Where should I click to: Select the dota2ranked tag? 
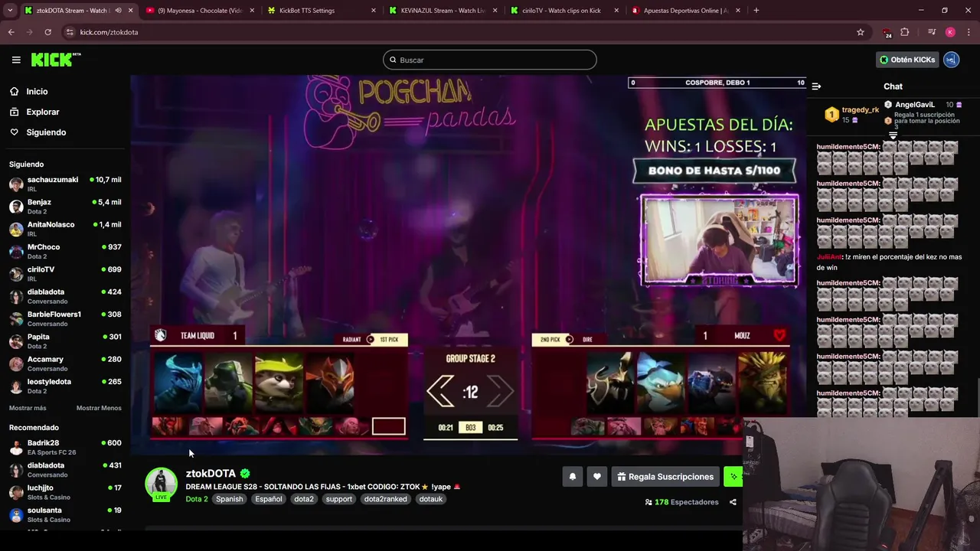[386, 499]
